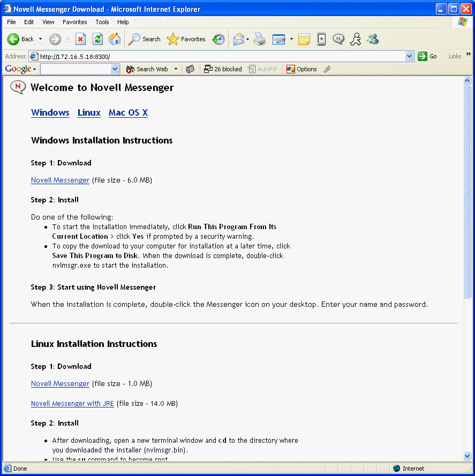Click the yellow note icon in toolbar
Image resolution: width=475 pixels, height=476 pixels.
(304, 39)
